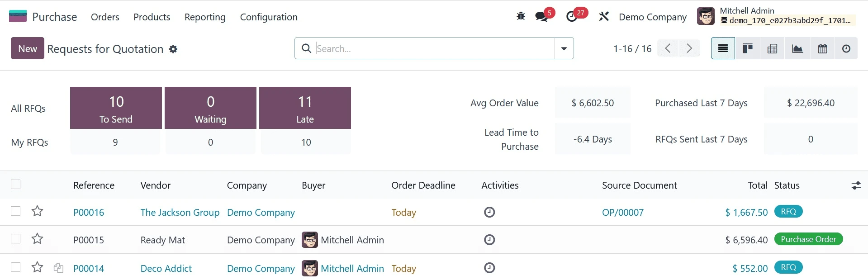This screenshot has height=280, width=868.
Task: Click the search magnifier icon
Action: tap(306, 48)
